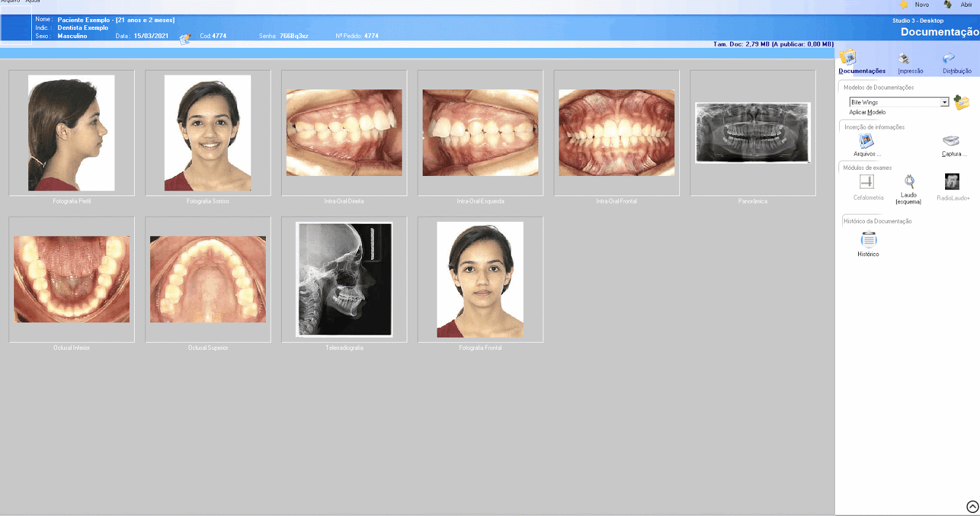Click the Oclusal Superior caption label
Viewport: 980px width, 516px height.
coord(208,348)
